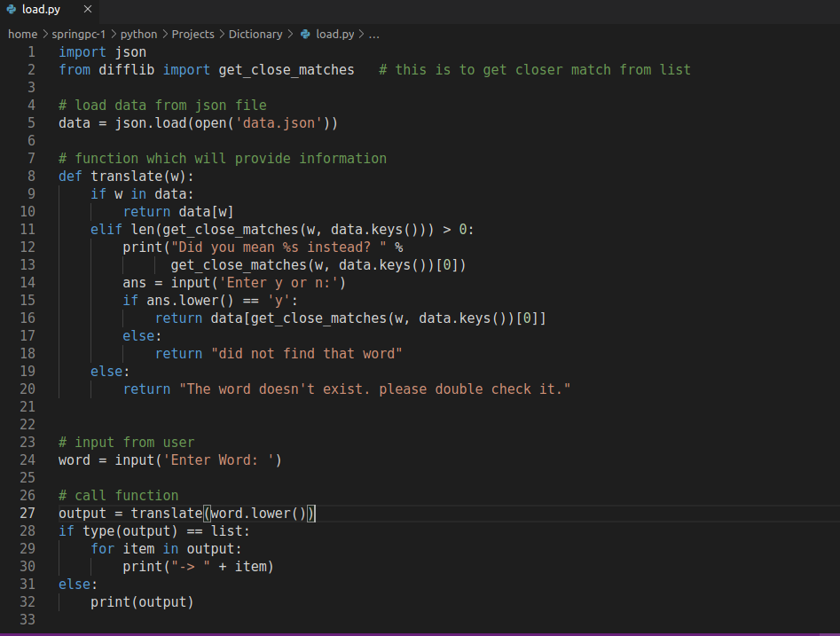Click the comment '# load data from json file'
Screen dimensions: 840x636
(x=162, y=106)
